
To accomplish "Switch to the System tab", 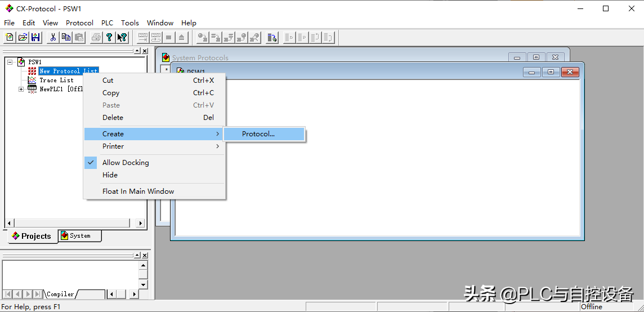I will [80, 235].
